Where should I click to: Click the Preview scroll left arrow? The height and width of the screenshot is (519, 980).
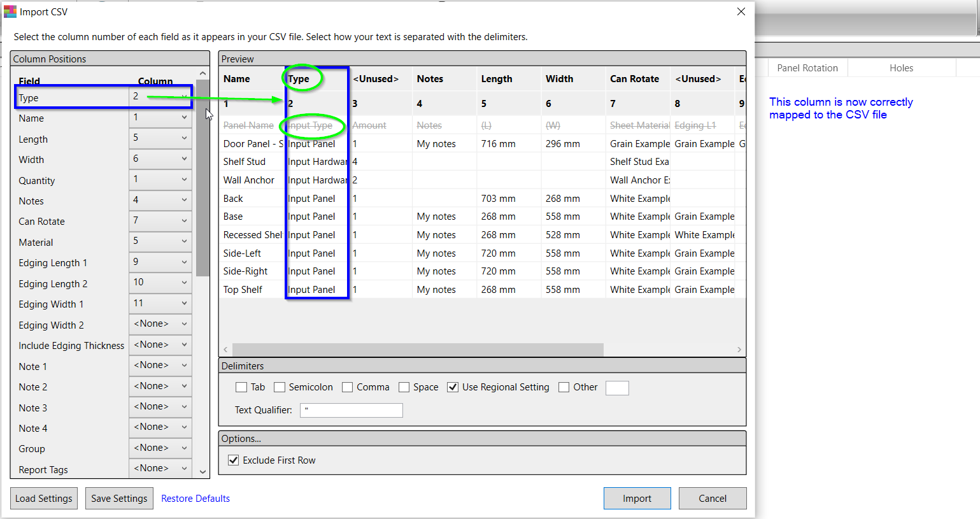click(x=225, y=350)
